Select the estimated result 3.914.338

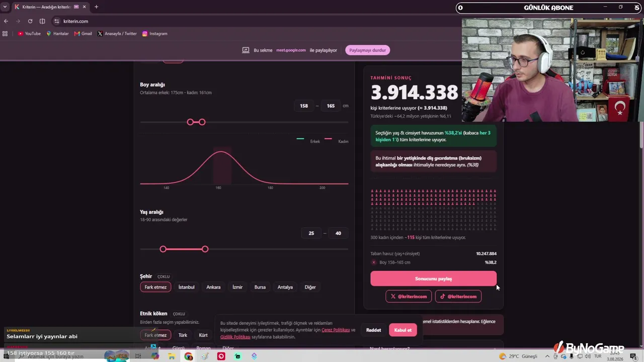(415, 93)
